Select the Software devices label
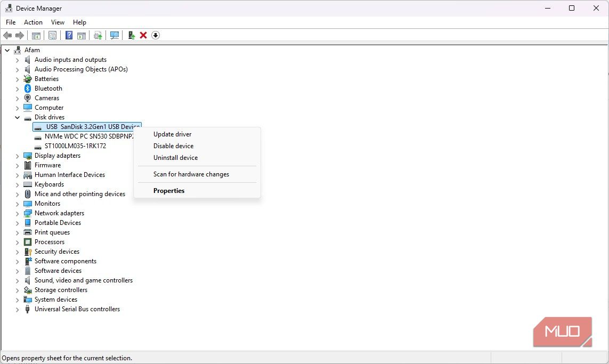Viewport: 609px width, 364px height. (58, 271)
